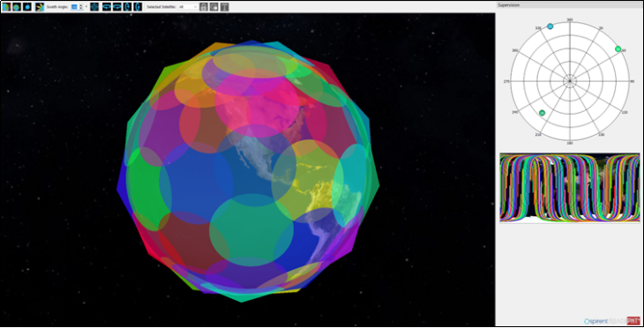Click the rotate vertical down icon

pyautogui.click(x=138, y=7)
